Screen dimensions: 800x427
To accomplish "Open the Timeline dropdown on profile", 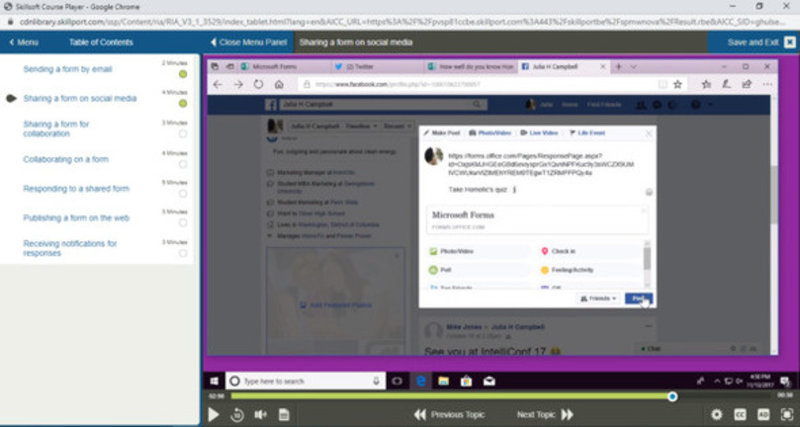I will [361, 126].
